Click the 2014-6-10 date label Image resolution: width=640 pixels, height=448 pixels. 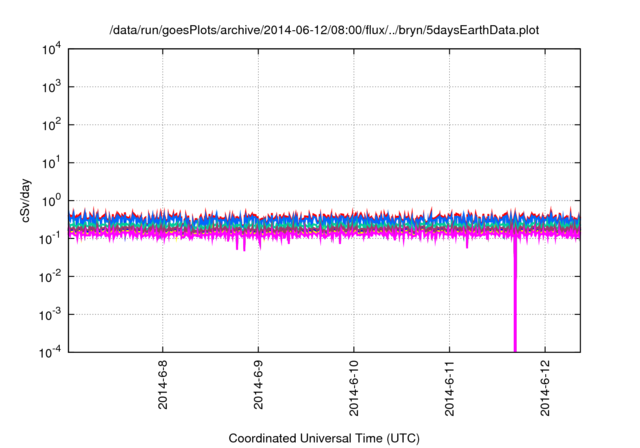click(354, 388)
